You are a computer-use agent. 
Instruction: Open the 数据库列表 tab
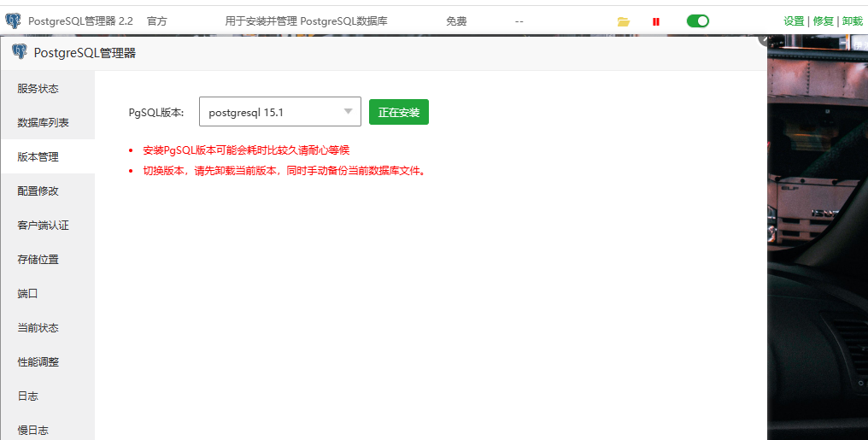tap(48, 122)
